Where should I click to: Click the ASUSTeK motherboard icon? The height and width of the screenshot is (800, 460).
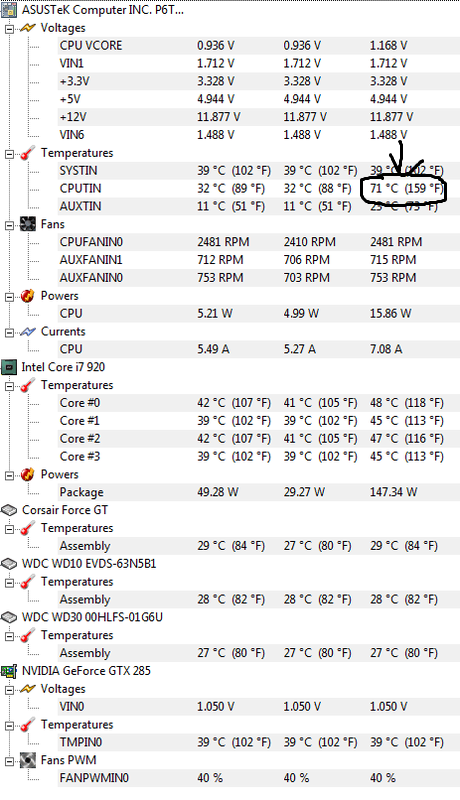tap(9, 10)
